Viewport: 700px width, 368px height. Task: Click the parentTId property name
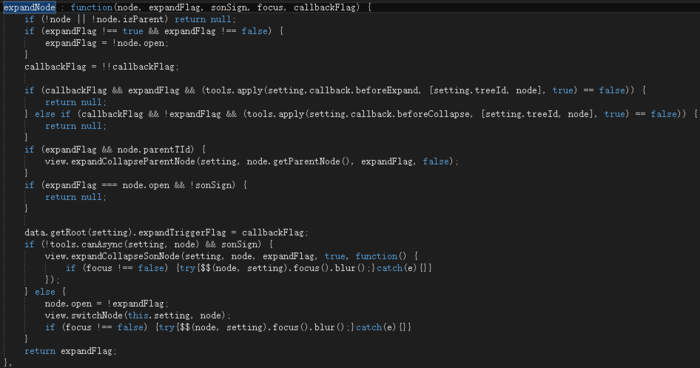point(169,150)
